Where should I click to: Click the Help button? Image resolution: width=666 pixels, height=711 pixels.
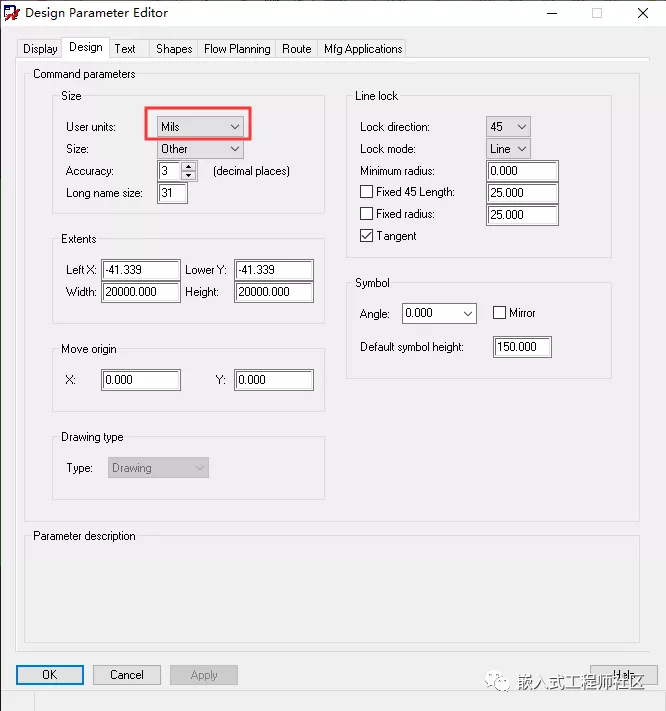(x=624, y=675)
